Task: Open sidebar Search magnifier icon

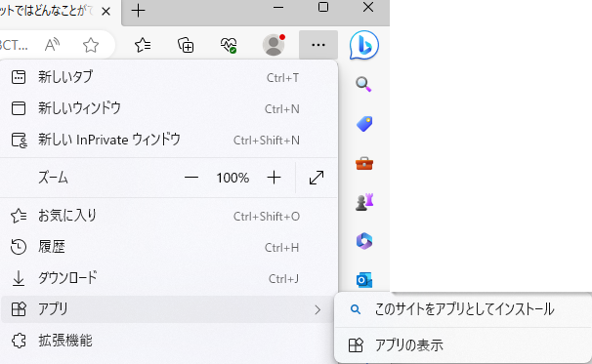Action: (x=364, y=84)
